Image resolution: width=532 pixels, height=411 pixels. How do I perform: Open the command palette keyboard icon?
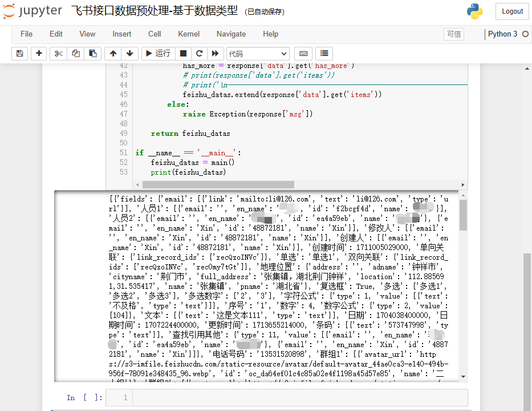[303, 53]
